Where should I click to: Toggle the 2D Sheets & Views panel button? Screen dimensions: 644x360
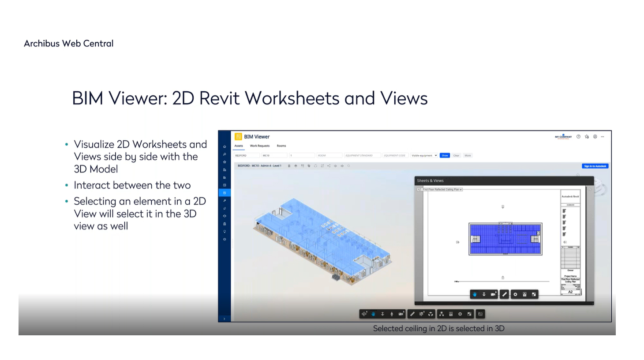click(x=480, y=314)
